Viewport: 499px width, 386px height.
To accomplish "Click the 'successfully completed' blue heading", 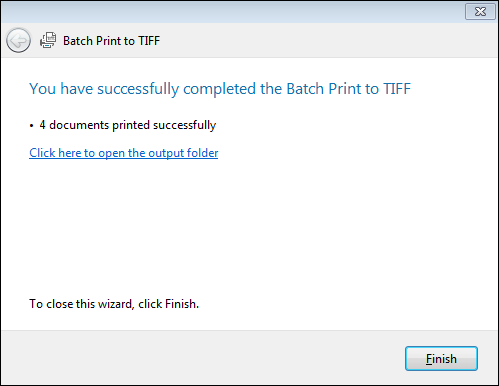I will pos(220,89).
